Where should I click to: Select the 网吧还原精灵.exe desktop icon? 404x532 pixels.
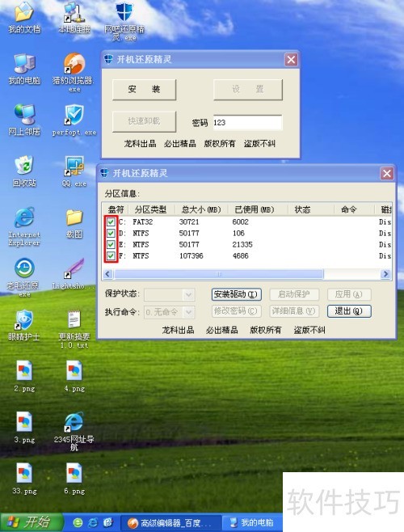pos(124,20)
